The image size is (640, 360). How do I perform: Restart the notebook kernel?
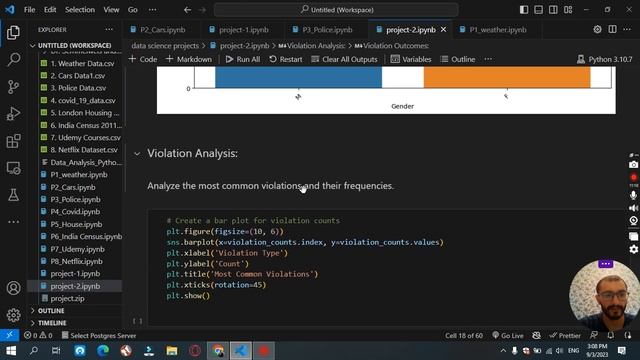pyautogui.click(x=286, y=59)
